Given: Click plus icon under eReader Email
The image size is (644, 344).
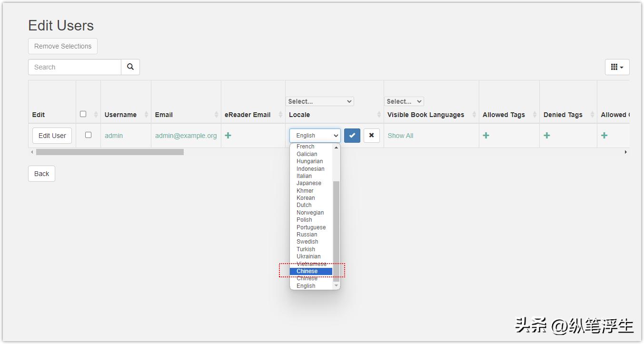Looking at the screenshot, I should 228,136.
